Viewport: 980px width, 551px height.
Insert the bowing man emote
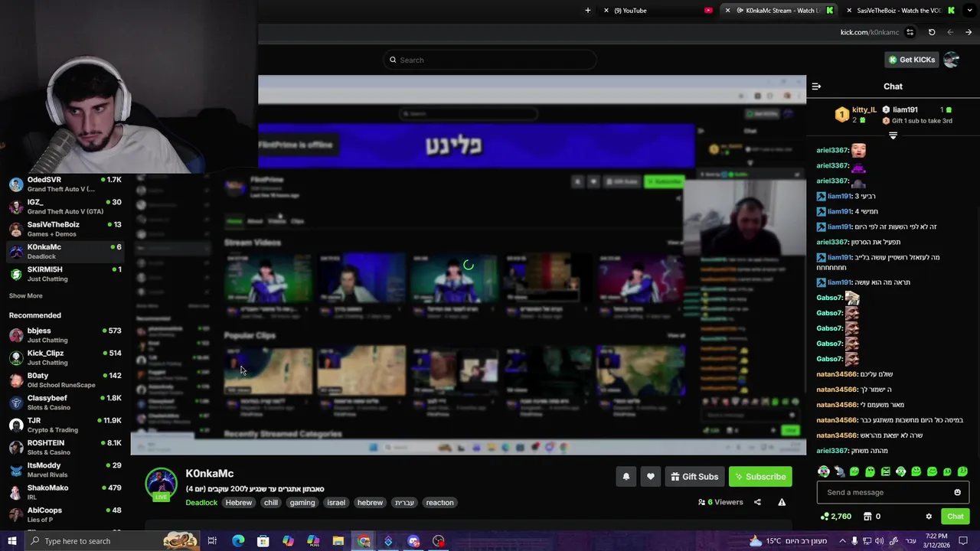pyautogui.click(x=839, y=471)
